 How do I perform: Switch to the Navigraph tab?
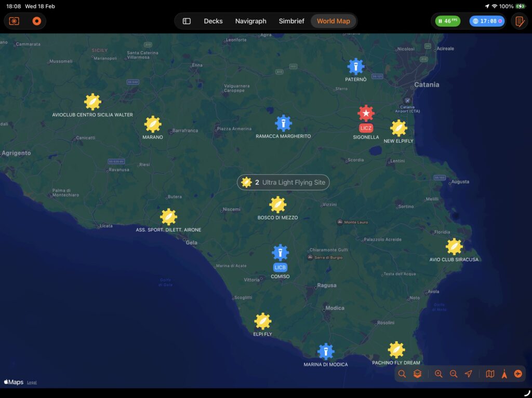(x=250, y=21)
